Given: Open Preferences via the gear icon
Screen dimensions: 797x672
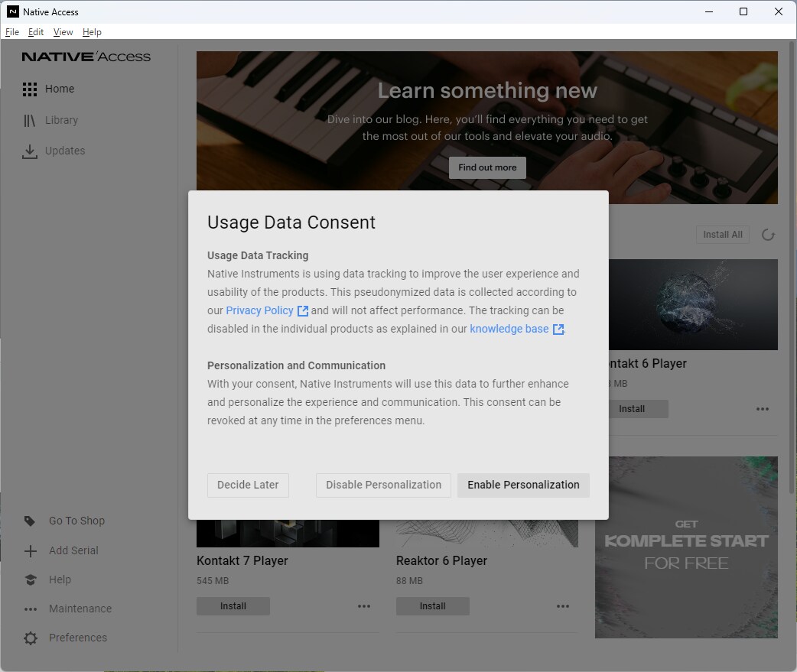Looking at the screenshot, I should coord(30,638).
